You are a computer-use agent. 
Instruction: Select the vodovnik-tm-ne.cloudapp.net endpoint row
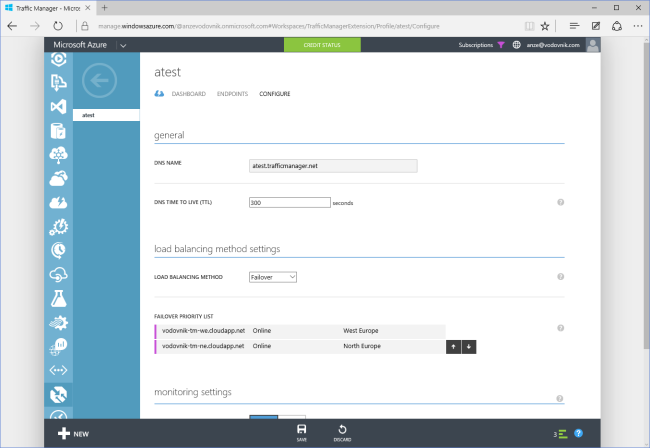point(300,346)
